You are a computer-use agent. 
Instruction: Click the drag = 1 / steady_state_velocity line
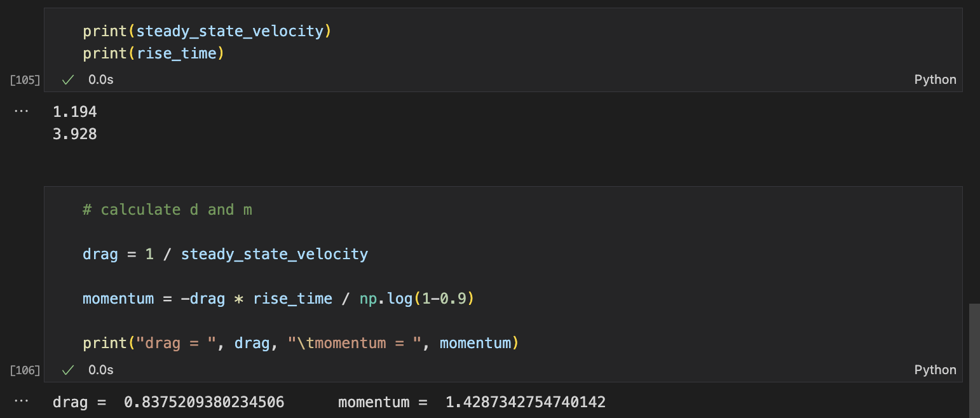point(225,255)
